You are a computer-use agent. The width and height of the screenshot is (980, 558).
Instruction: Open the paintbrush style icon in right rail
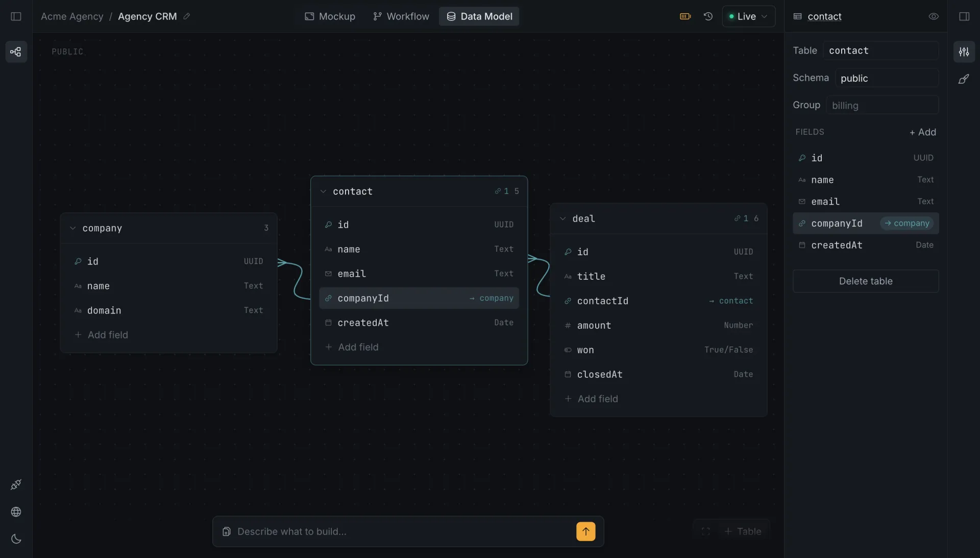pyautogui.click(x=964, y=79)
